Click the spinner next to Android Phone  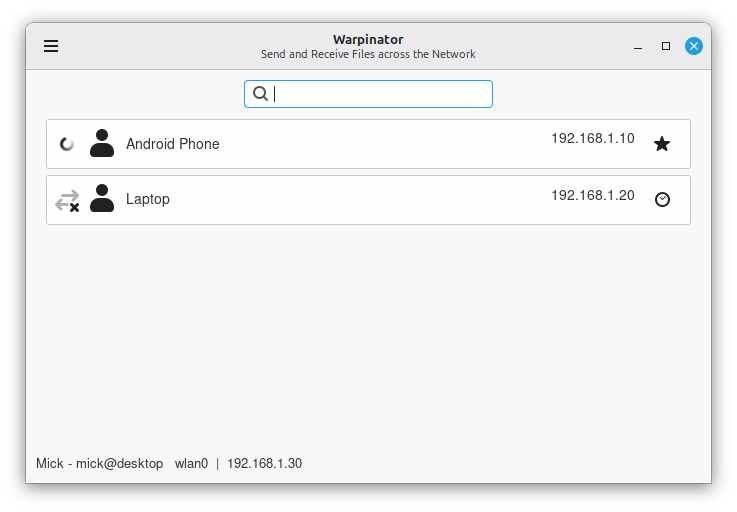[67, 144]
